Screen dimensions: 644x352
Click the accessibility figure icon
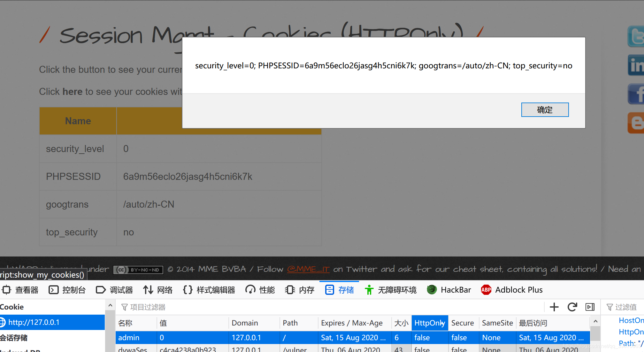(x=369, y=290)
